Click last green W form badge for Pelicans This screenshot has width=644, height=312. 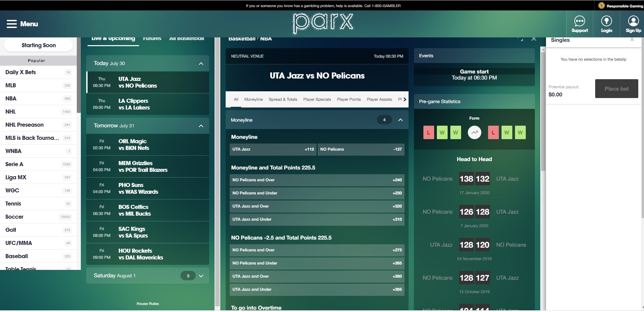click(520, 132)
